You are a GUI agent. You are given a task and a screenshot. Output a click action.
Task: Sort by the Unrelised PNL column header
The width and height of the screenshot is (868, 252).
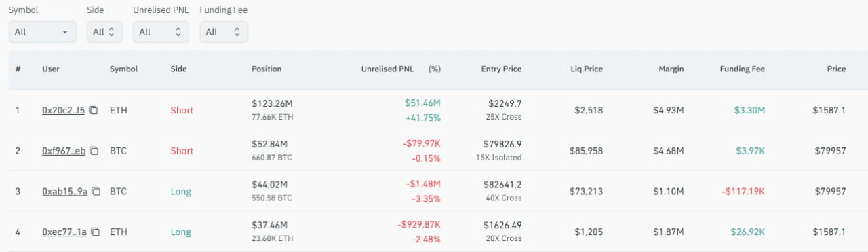click(x=387, y=69)
